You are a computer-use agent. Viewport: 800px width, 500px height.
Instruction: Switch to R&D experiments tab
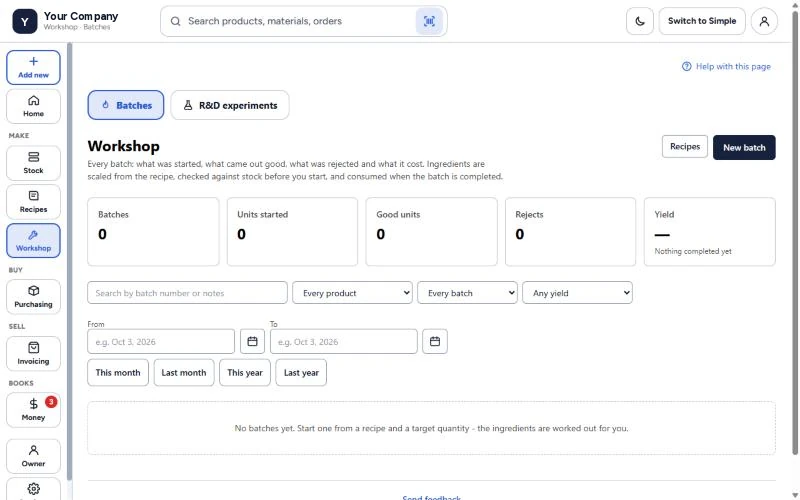click(230, 105)
